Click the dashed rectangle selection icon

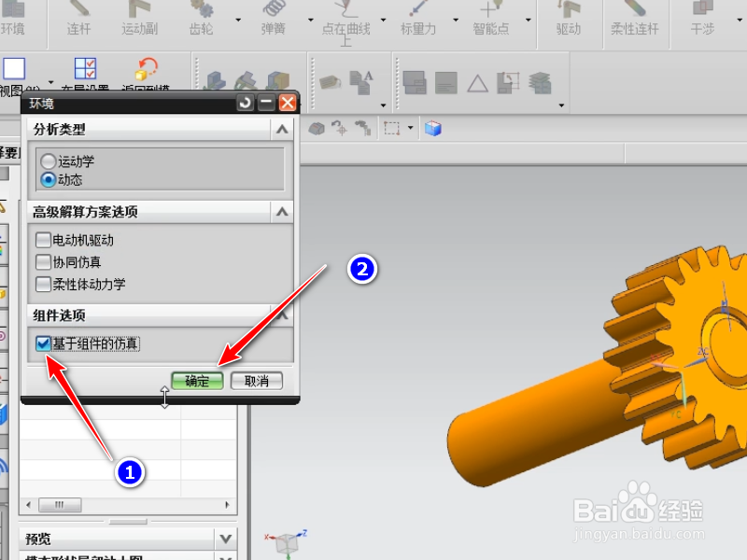(x=391, y=129)
